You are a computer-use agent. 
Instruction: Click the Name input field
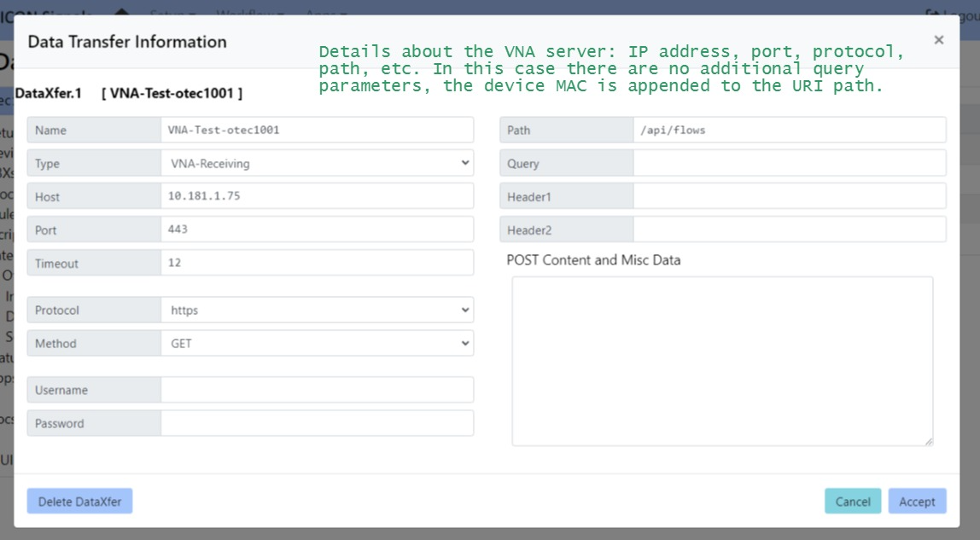coord(317,130)
